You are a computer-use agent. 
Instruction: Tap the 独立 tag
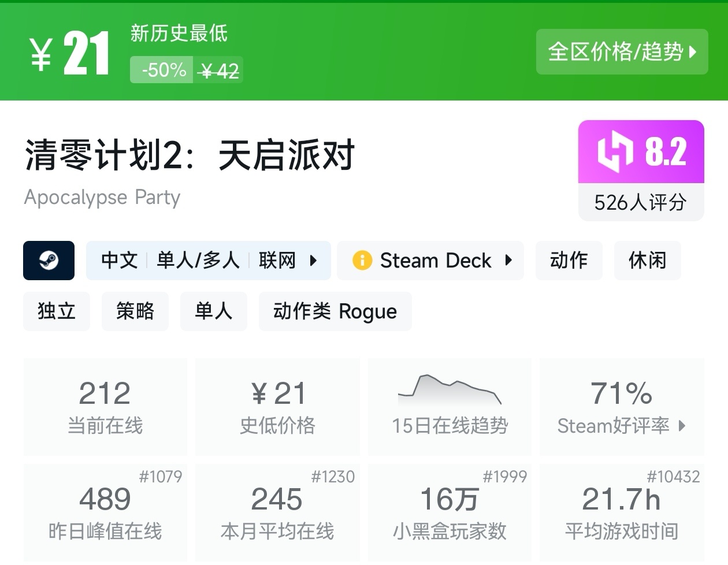click(57, 311)
